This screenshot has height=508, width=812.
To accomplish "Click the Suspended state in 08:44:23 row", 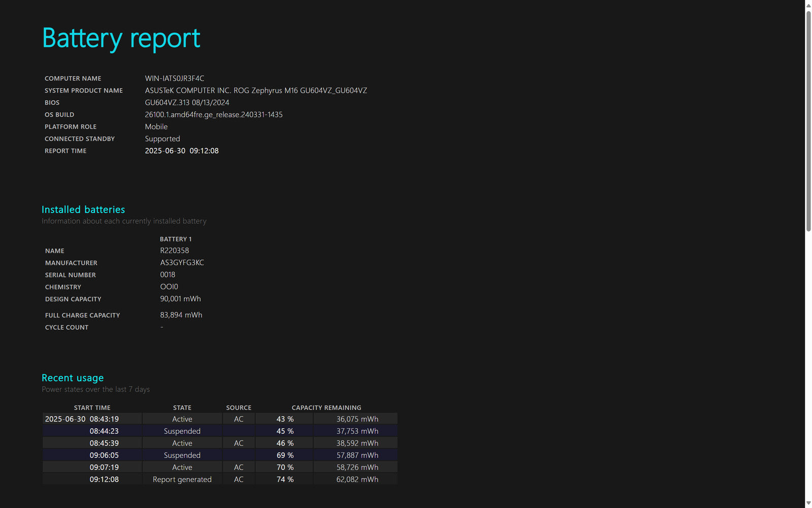I will pyautogui.click(x=182, y=431).
